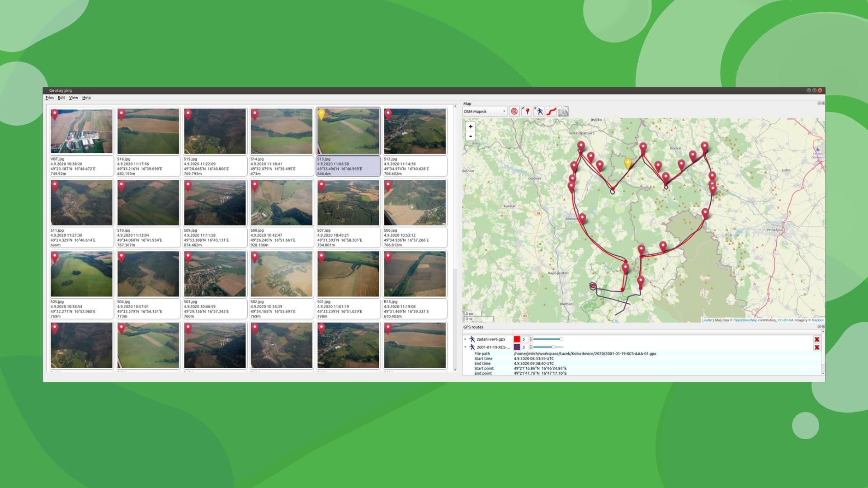This screenshot has width=868, height=488.
Task: Open the Mapbox imagery link
Action: point(817,320)
